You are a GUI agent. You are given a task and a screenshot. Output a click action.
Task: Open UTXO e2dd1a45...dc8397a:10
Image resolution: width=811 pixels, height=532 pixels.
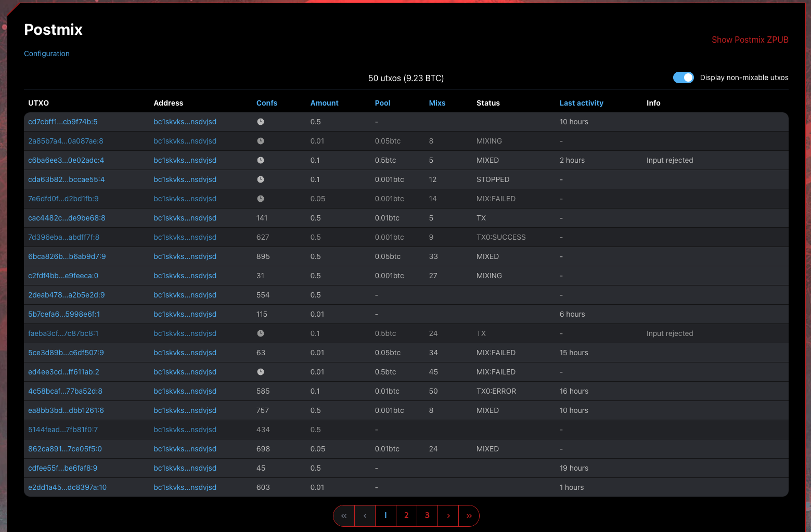68,487
